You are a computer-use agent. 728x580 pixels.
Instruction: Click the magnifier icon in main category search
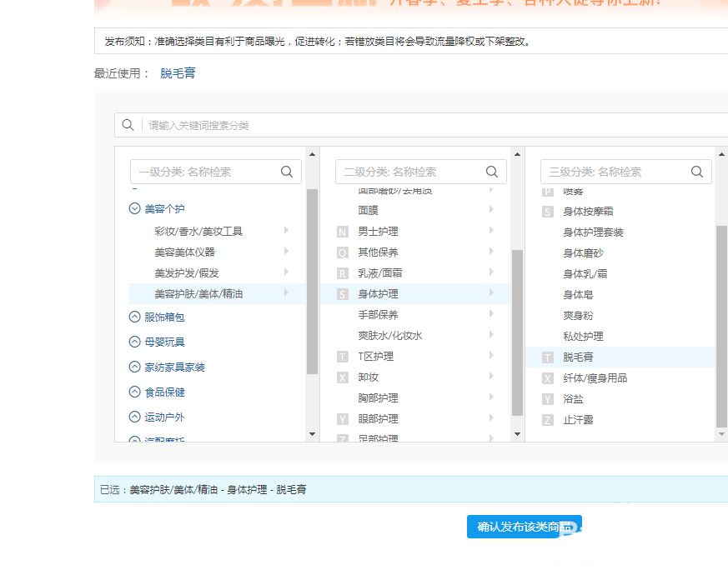tap(128, 125)
